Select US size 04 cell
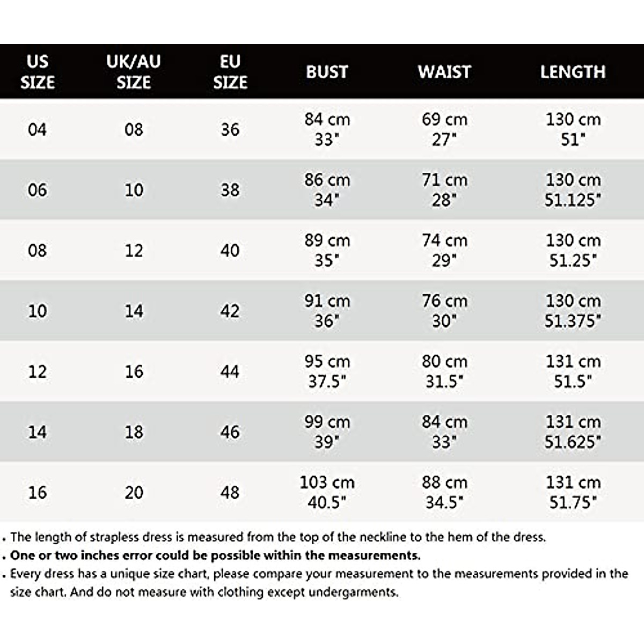Screen dimensions: 644x644 (37, 129)
